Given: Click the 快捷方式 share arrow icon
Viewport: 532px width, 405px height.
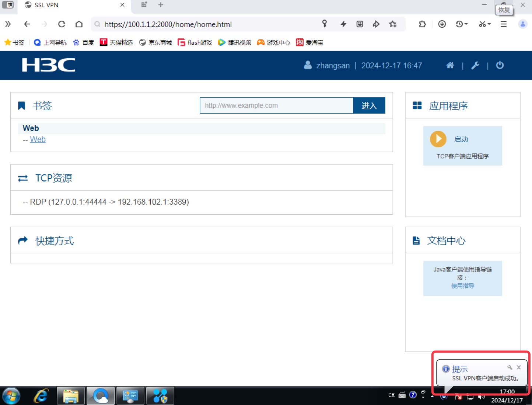Looking at the screenshot, I should pos(23,240).
